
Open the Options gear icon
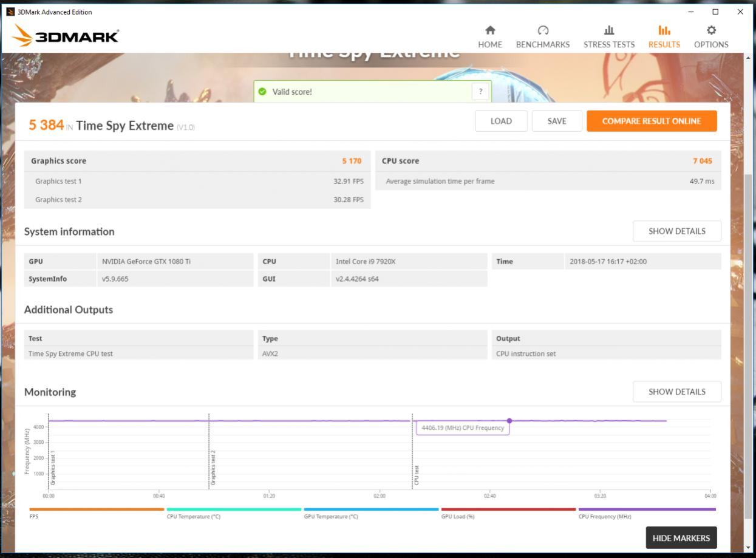[711, 30]
